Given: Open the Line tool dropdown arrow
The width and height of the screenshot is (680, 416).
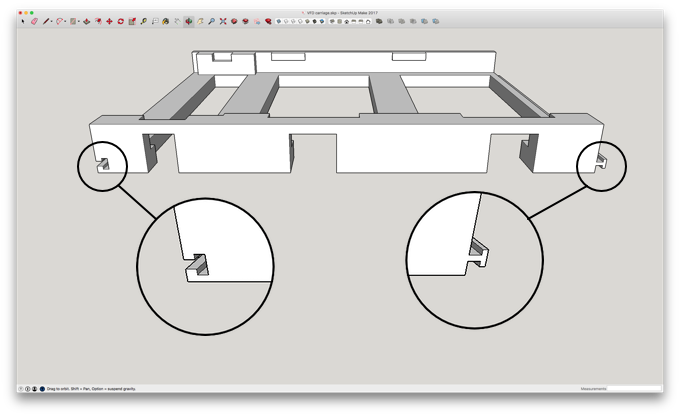Looking at the screenshot, I should [x=52, y=21].
